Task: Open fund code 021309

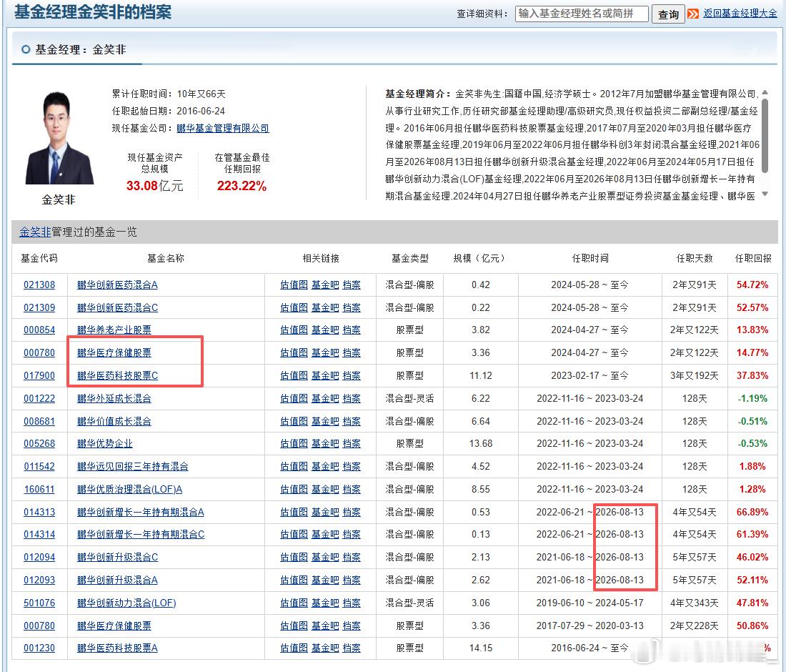Action: pos(39,307)
